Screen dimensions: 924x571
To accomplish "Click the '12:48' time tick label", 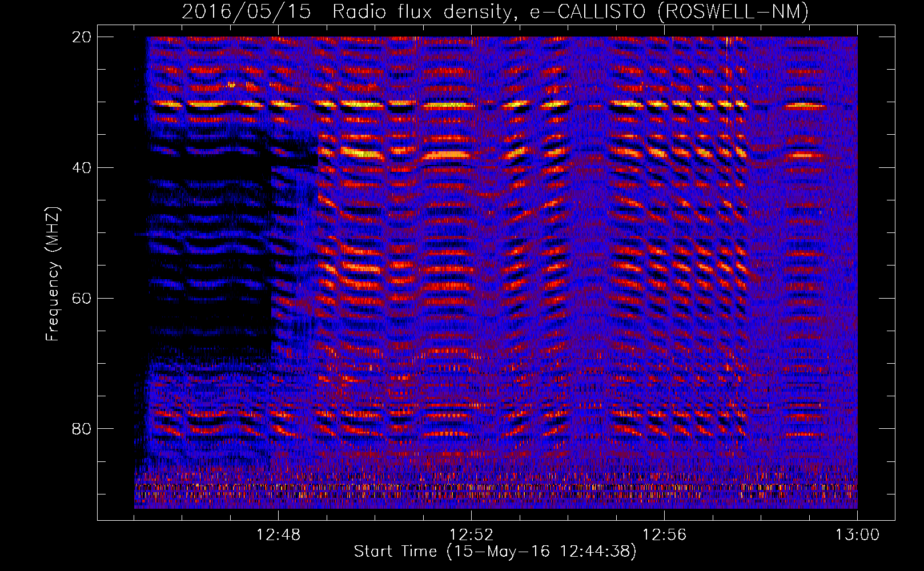I will click(278, 535).
